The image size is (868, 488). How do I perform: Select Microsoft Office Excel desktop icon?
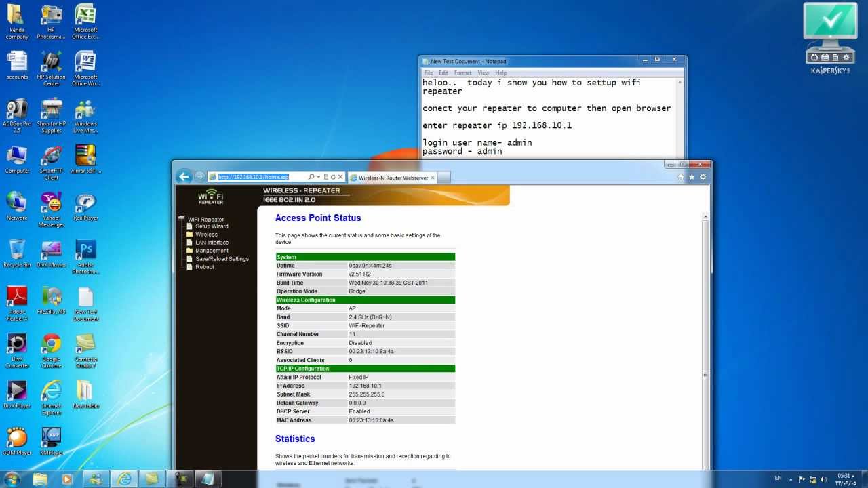pyautogui.click(x=85, y=22)
